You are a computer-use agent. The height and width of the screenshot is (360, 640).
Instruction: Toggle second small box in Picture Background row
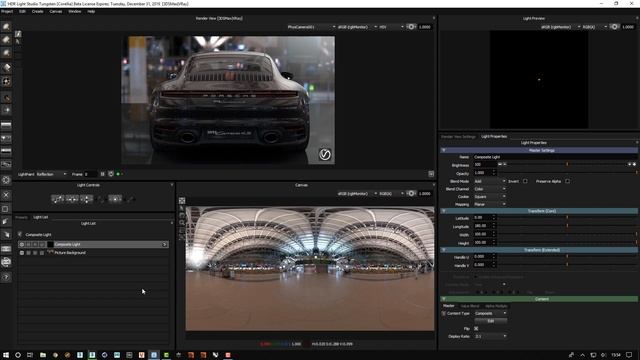(x=29, y=253)
